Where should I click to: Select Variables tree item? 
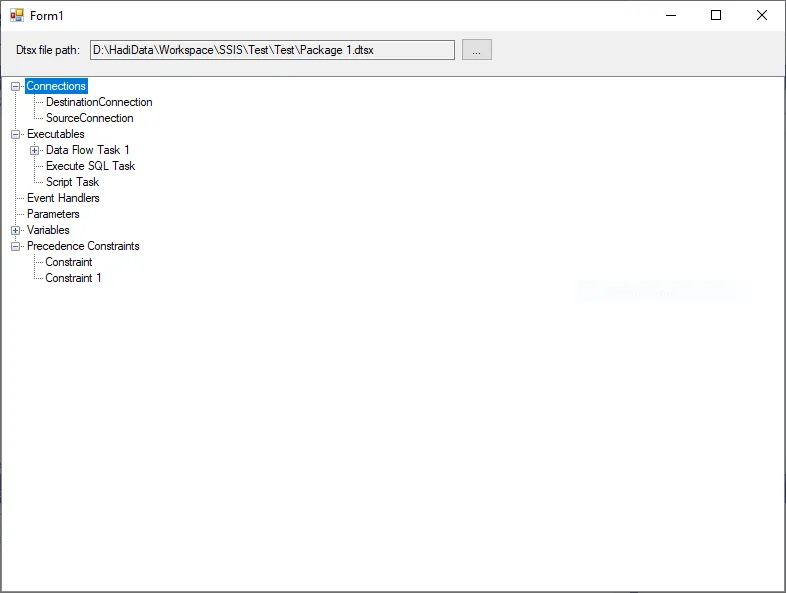[x=48, y=231]
